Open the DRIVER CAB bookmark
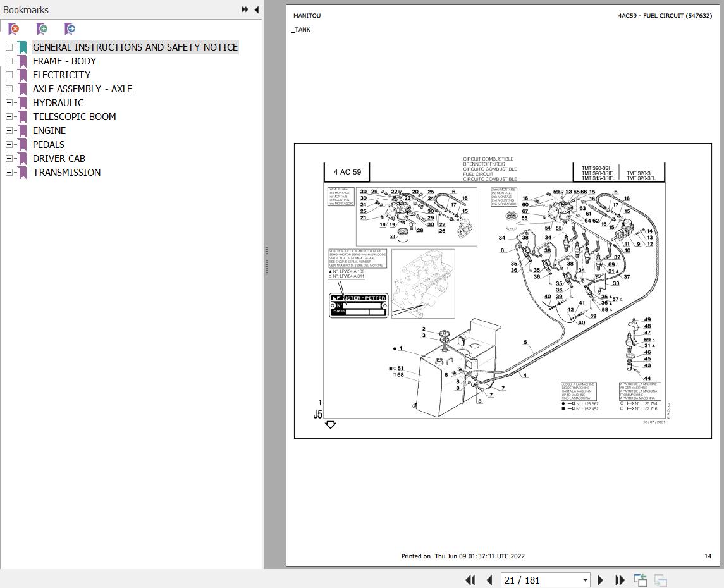The image size is (724, 588). click(x=59, y=158)
